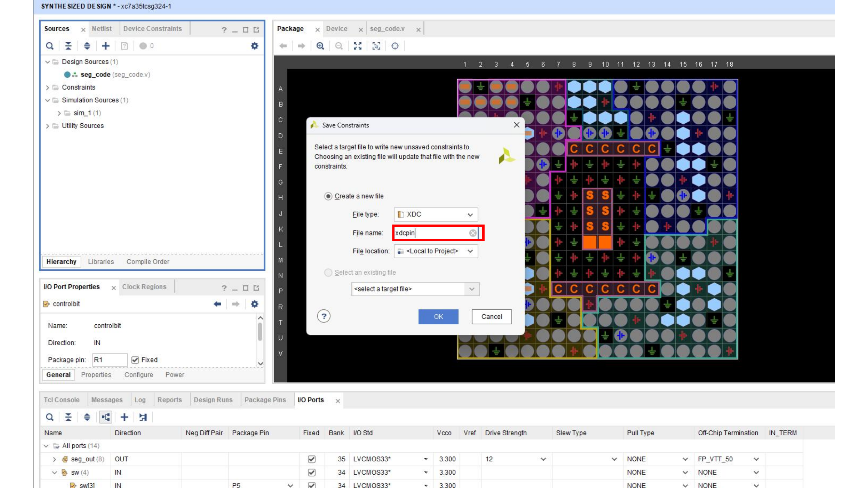This screenshot has width=868, height=488.
Task: Click the zoom in icon in Package toolbar
Action: (x=320, y=46)
